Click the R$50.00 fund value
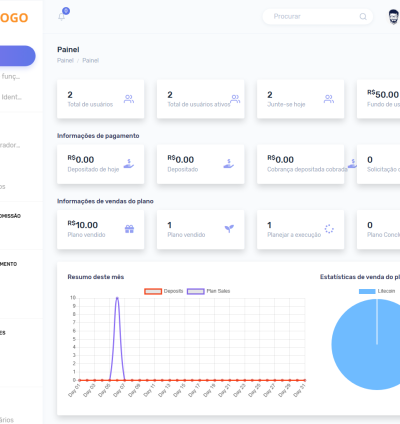Image resolution: width=400 pixels, height=424 pixels. 383,94
